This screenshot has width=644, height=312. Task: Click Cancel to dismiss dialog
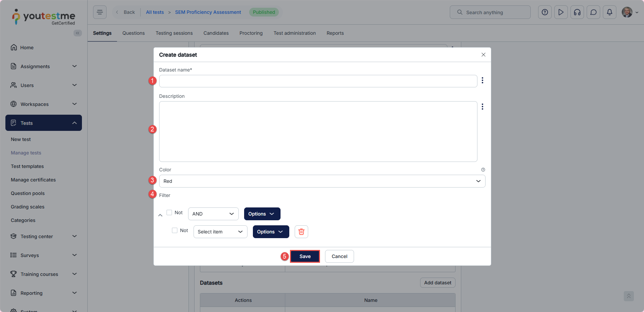coord(339,256)
